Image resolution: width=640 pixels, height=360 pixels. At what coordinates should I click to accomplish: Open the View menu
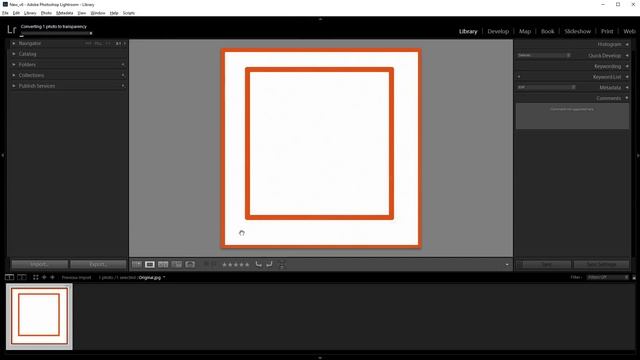(x=82, y=13)
